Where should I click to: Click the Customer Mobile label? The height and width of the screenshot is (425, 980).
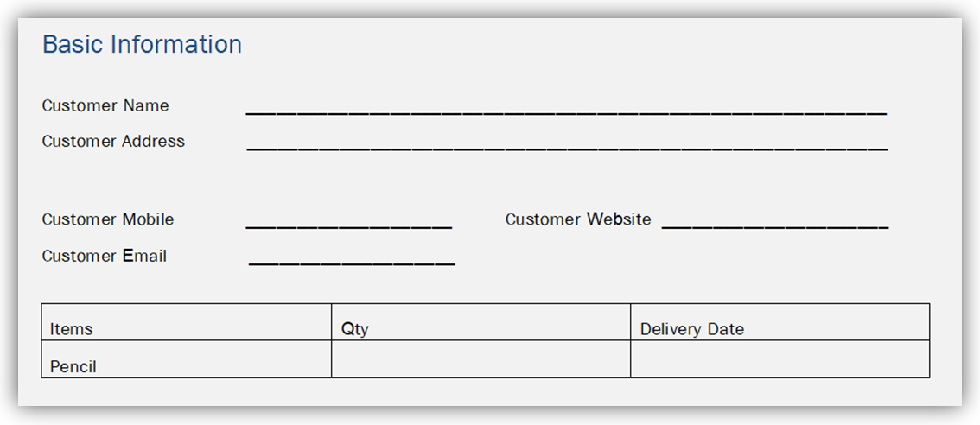pos(107,219)
